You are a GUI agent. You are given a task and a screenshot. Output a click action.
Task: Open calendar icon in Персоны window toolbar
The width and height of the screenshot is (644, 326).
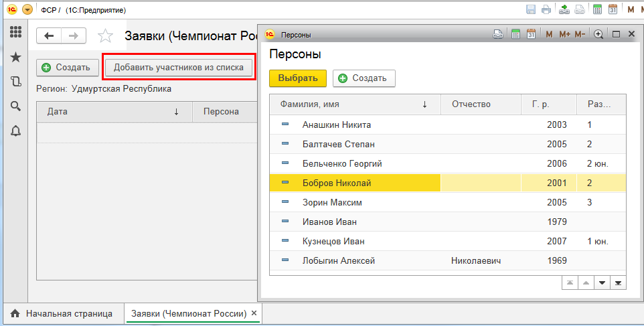point(531,34)
